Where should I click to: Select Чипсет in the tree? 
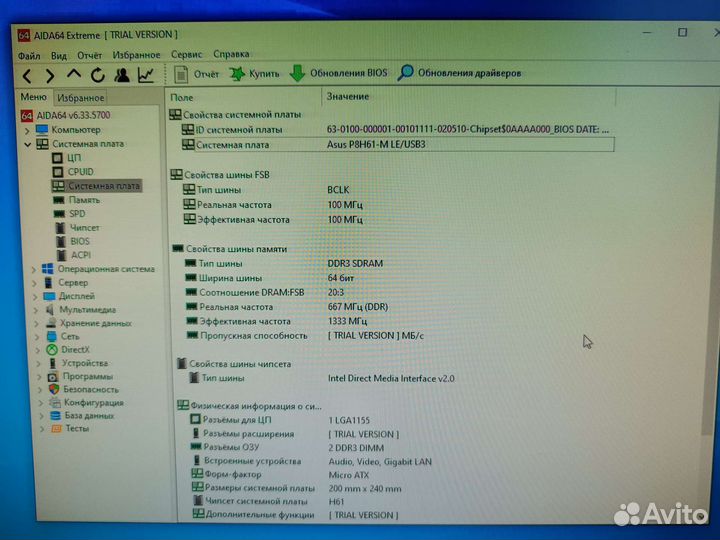click(84, 227)
